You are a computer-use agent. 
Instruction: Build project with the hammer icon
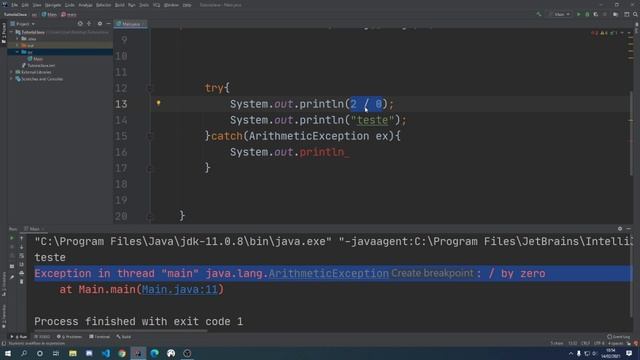tap(539, 14)
